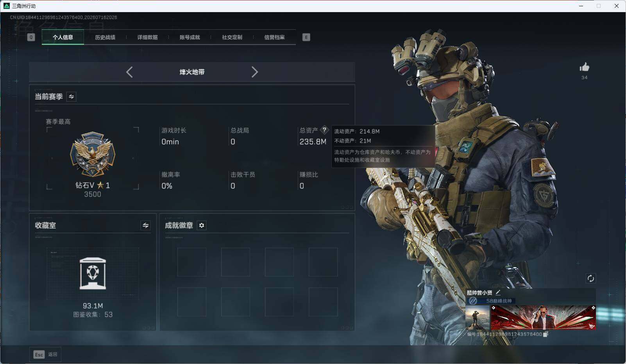
Task: Click the Q key previous-tab icon
Action: click(x=31, y=37)
